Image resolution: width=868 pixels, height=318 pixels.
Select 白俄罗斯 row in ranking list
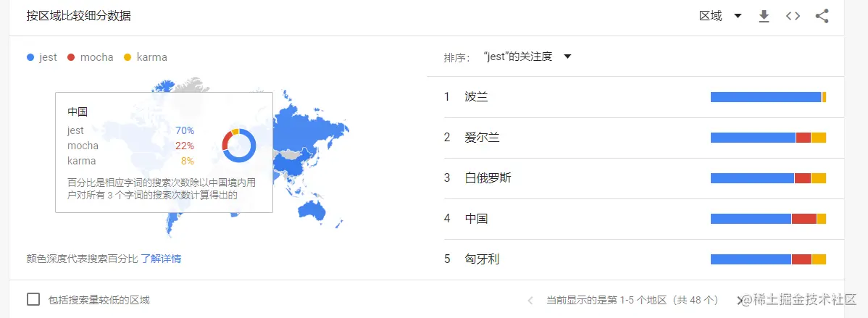pyautogui.click(x=488, y=178)
